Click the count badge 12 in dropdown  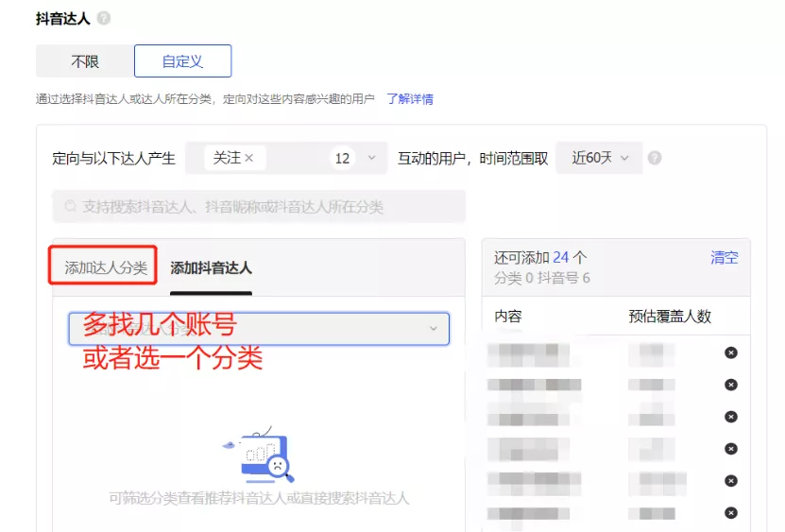coord(343,159)
